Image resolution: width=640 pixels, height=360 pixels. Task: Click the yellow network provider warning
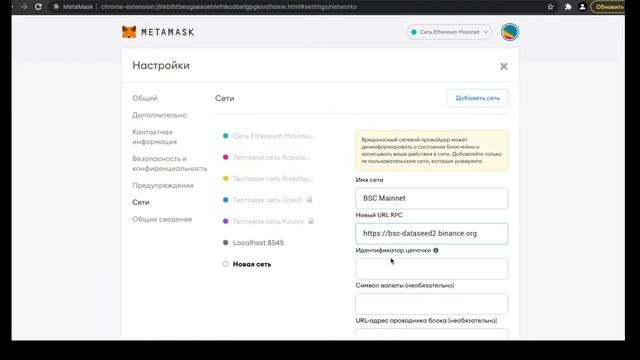[x=432, y=150]
